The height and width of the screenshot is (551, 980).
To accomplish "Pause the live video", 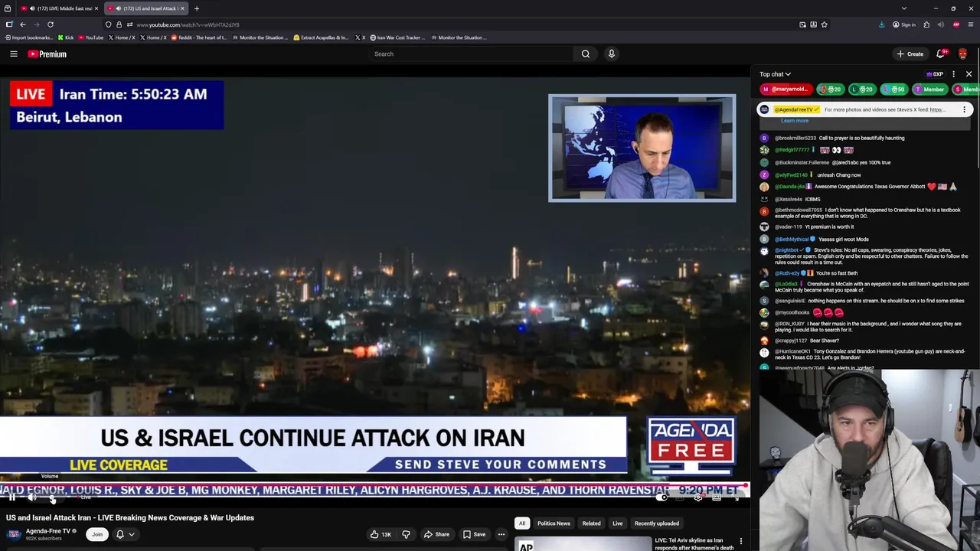I will click(12, 497).
